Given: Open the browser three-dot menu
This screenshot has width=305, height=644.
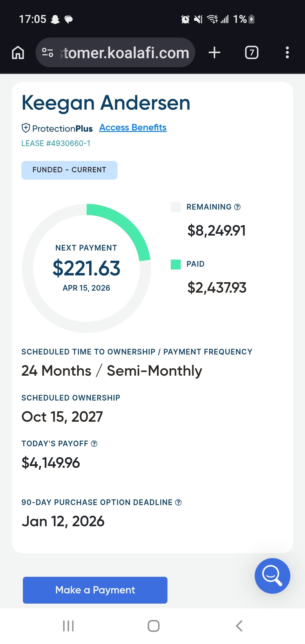Looking at the screenshot, I should (x=287, y=53).
